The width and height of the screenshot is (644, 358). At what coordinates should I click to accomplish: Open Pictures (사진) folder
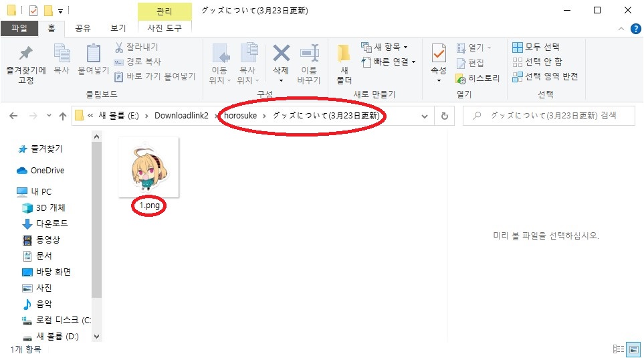tap(37, 288)
